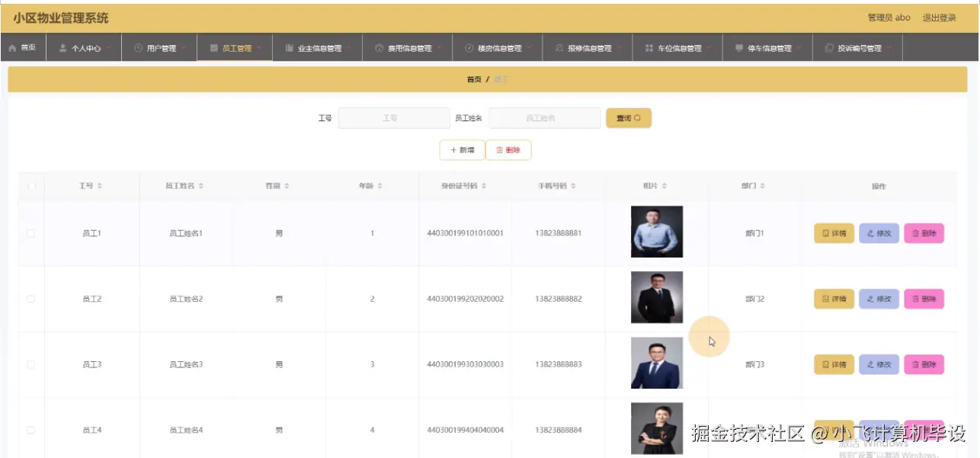Click the home icon beside 首页 in the nav bar
This screenshot has height=458, width=980.
[x=12, y=48]
